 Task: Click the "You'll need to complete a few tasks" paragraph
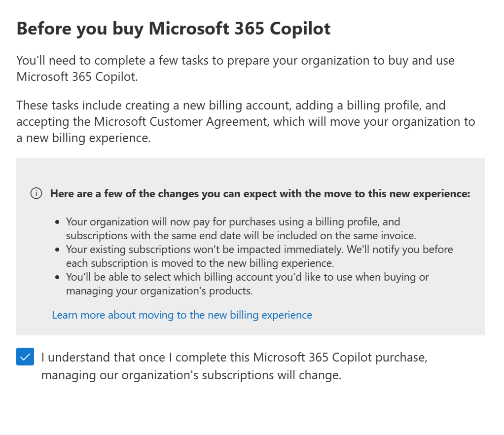(235, 61)
